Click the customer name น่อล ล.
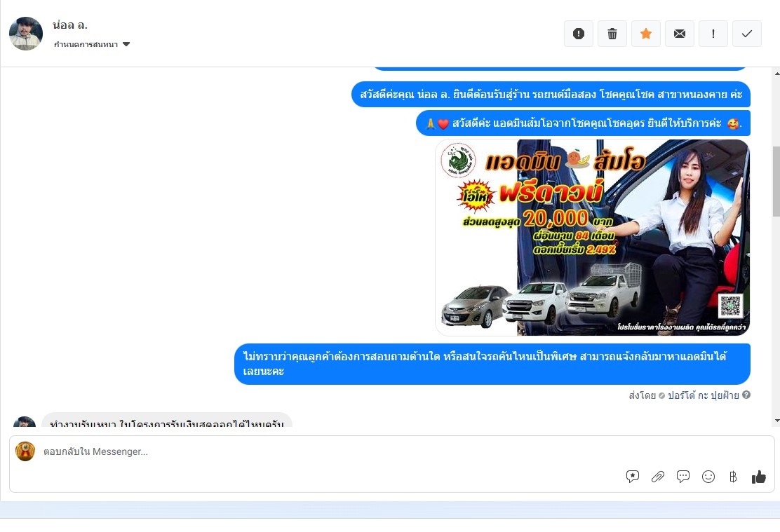The width and height of the screenshot is (780, 532). [70, 25]
